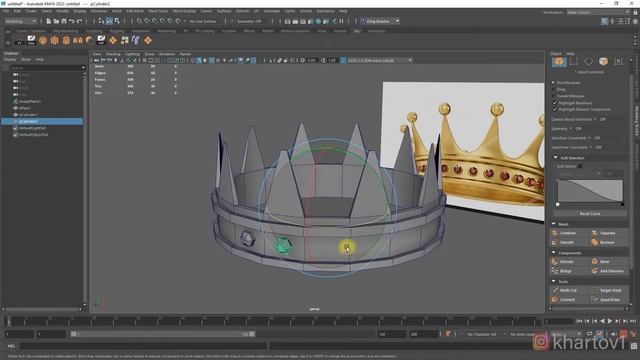Select the Target Weld tool
640x360 pixels.
[x=609, y=290]
